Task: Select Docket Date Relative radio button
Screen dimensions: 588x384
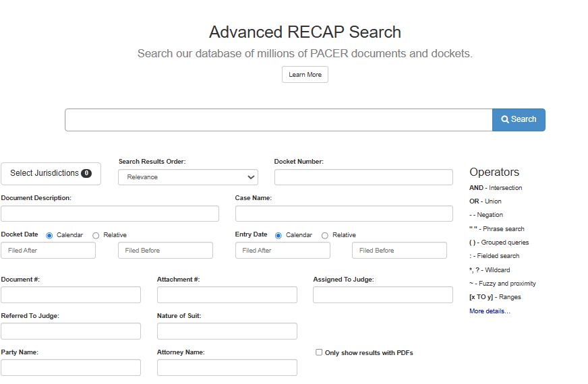Action: tap(96, 235)
